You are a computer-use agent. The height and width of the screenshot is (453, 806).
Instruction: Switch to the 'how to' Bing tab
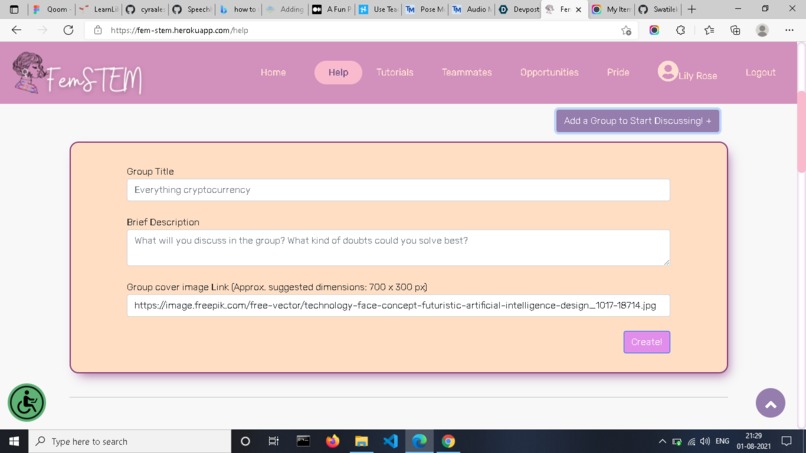pyautogui.click(x=239, y=9)
